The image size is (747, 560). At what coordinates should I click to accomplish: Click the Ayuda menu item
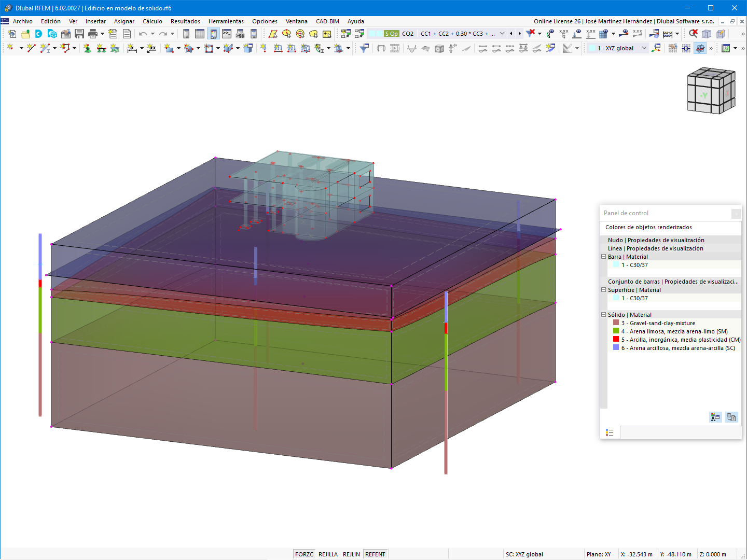(x=356, y=21)
